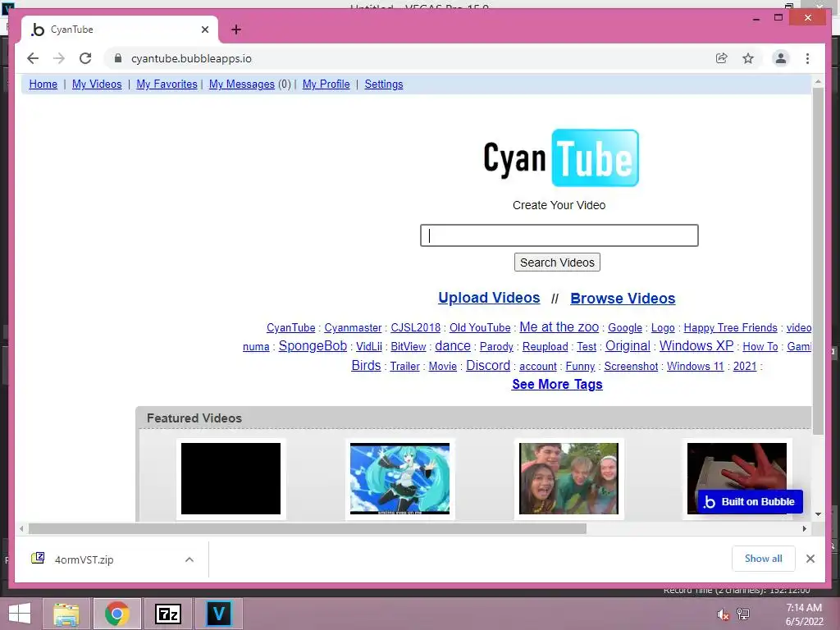Open the 2021 tag
Screen dimensions: 840x630
pos(745,366)
